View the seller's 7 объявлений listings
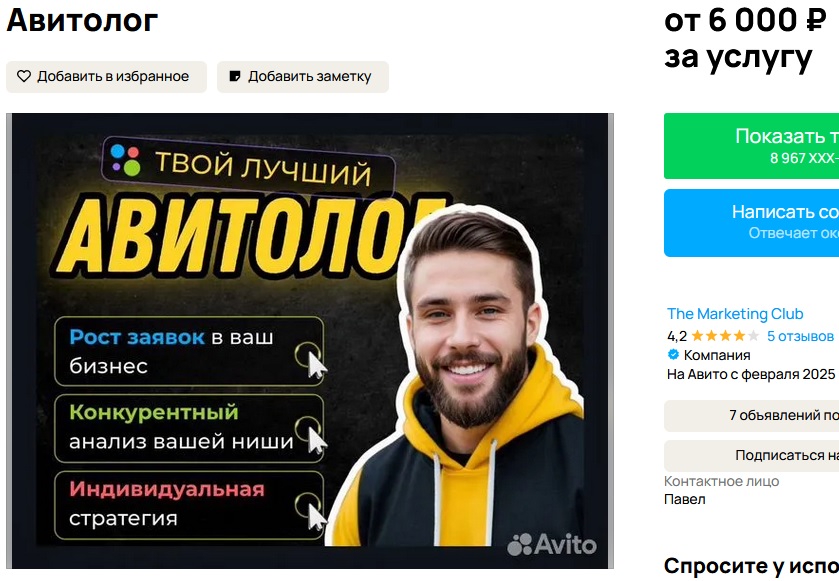This screenshot has width=839, height=581. coord(751,415)
